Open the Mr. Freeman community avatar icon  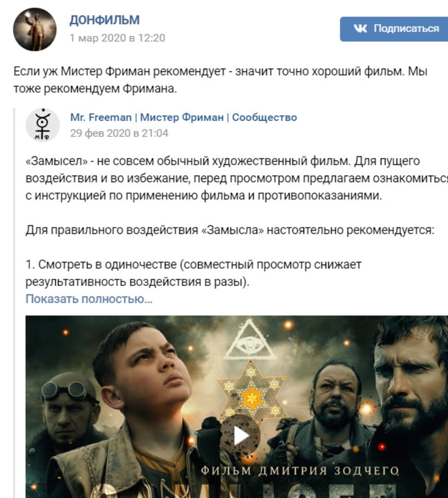(42, 125)
